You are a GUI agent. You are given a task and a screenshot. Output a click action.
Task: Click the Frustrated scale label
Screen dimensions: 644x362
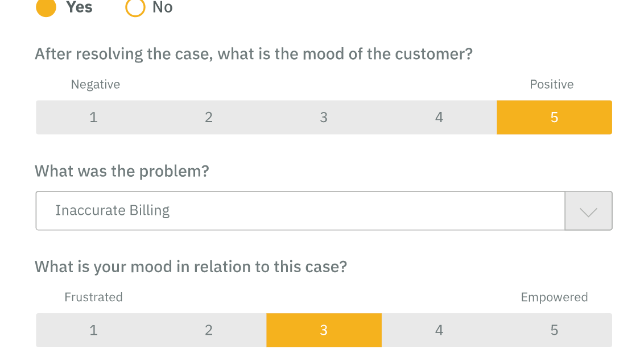click(x=93, y=297)
